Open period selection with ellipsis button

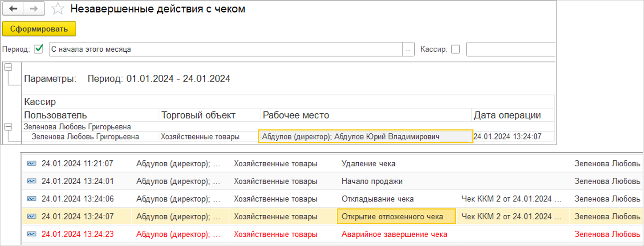click(408, 49)
